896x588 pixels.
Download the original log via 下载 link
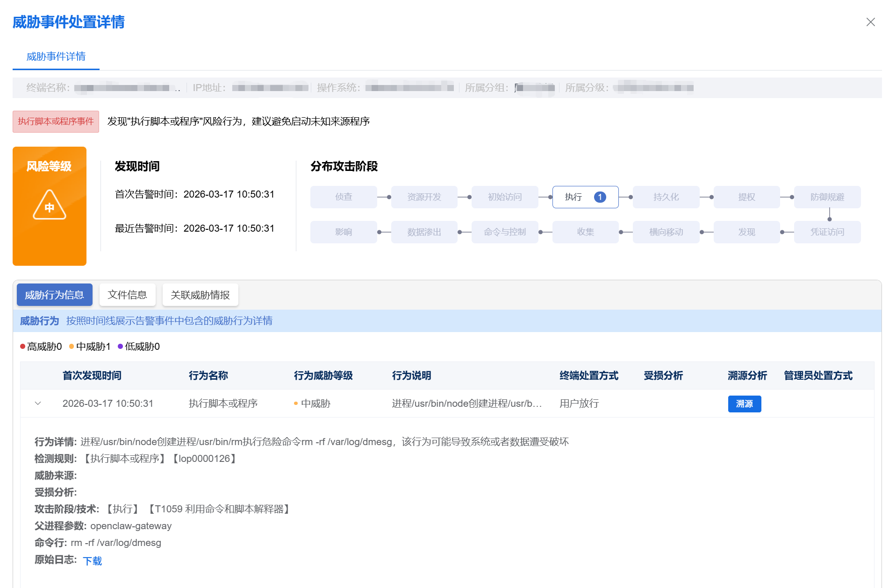click(92, 561)
